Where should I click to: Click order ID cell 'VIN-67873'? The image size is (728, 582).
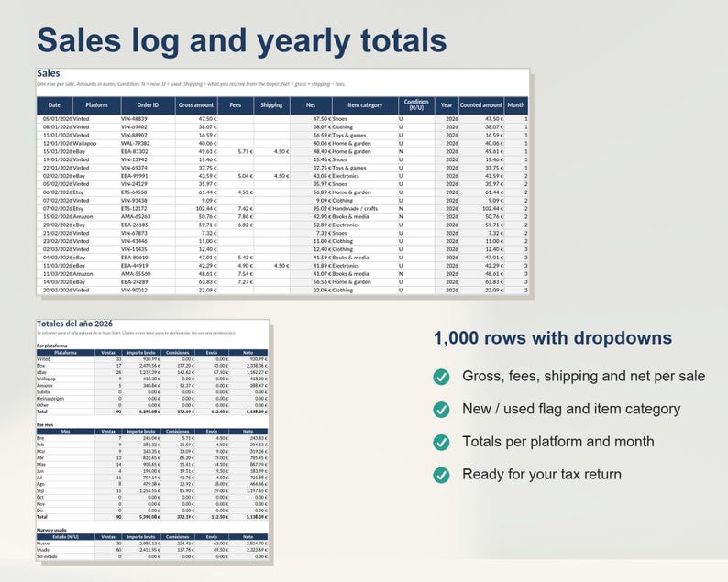[148, 233]
